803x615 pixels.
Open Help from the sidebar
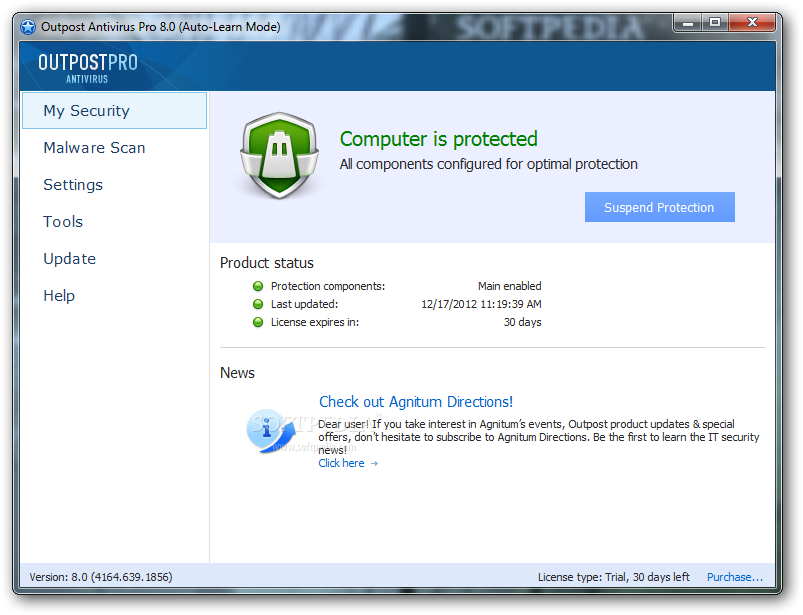click(59, 295)
